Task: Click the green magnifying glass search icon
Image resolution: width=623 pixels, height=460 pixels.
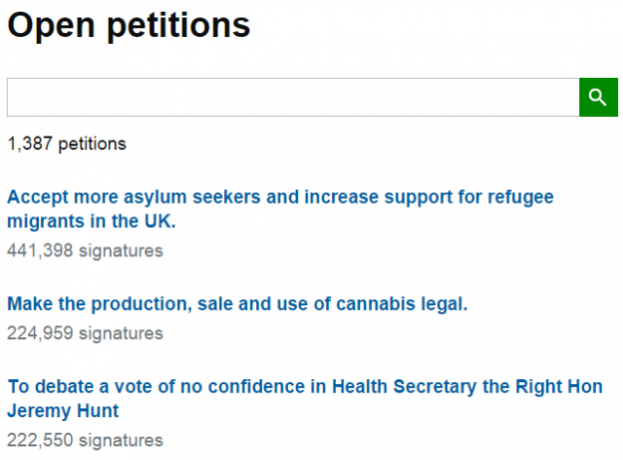Action: pos(598,97)
